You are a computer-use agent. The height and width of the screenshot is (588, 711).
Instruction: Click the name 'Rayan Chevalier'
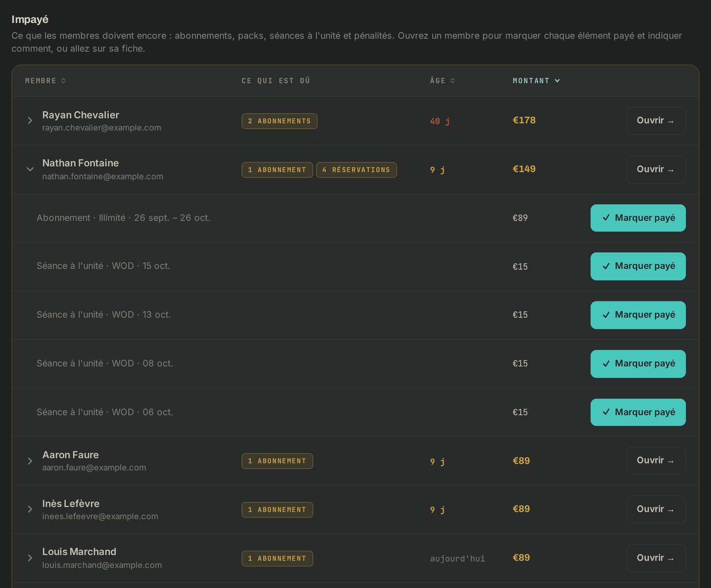(80, 115)
